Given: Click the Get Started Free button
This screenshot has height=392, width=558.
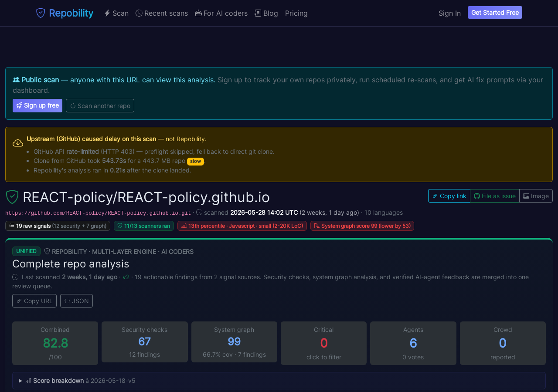Looking at the screenshot, I should click(x=495, y=13).
